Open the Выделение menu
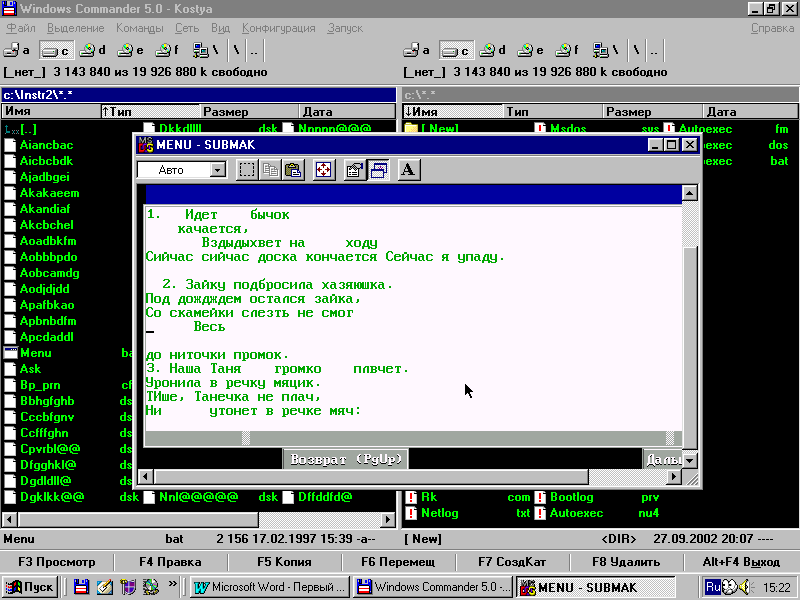The height and width of the screenshot is (600, 800). (x=76, y=28)
